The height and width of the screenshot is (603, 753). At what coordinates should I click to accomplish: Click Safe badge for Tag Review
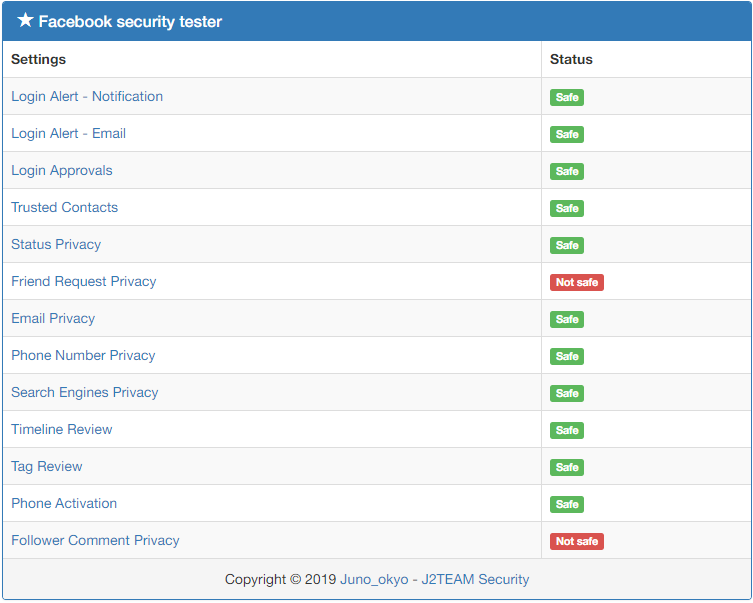(x=567, y=467)
